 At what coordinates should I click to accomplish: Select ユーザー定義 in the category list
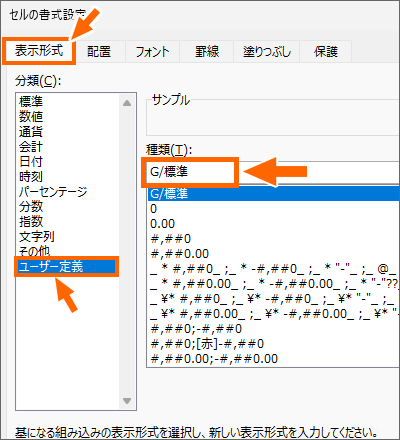point(67,267)
